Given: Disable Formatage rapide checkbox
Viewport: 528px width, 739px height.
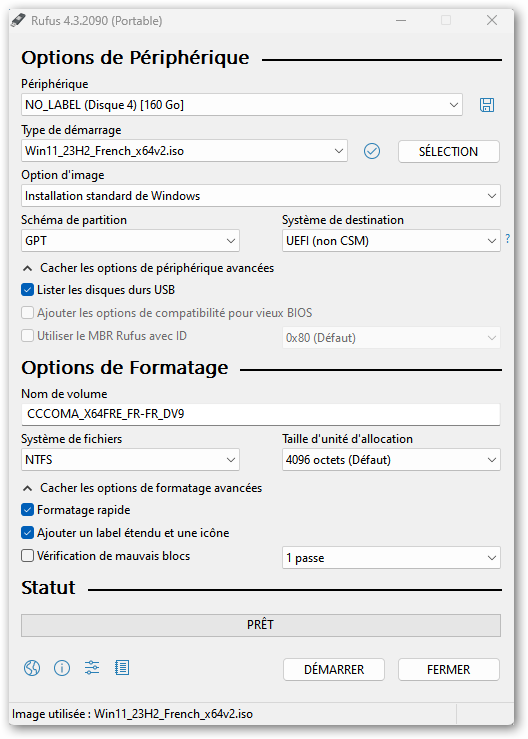Looking at the screenshot, I should click(x=27, y=510).
